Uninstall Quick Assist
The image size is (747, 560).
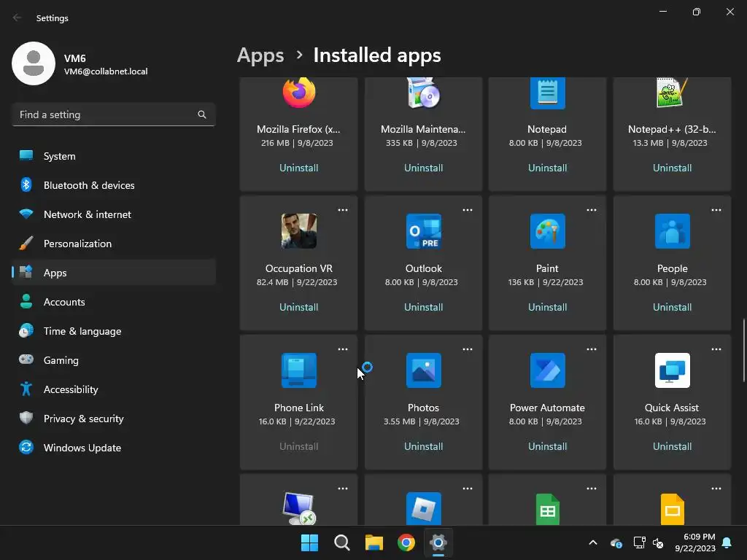click(x=672, y=447)
